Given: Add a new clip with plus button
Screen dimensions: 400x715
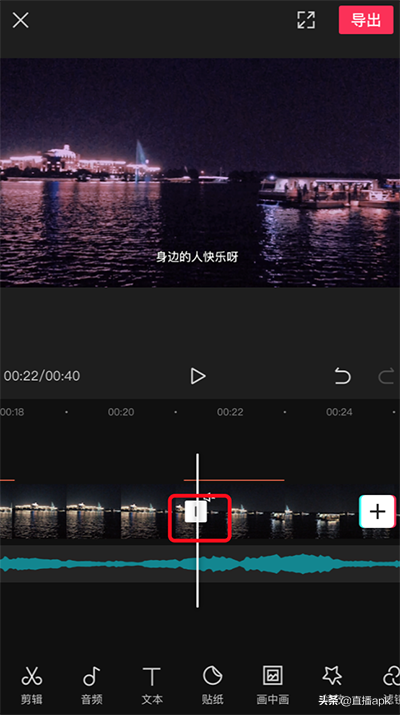Looking at the screenshot, I should click(377, 512).
